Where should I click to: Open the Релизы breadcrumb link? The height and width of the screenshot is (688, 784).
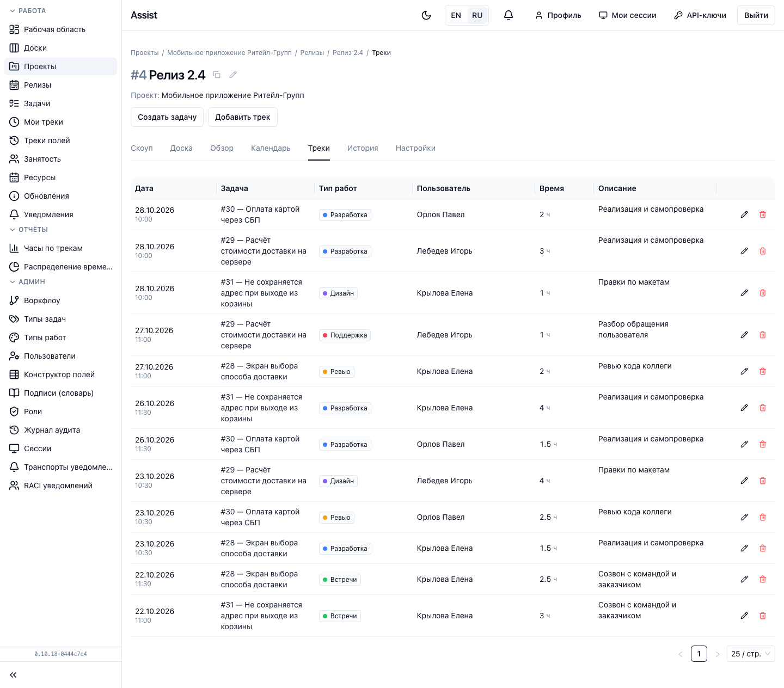point(312,53)
